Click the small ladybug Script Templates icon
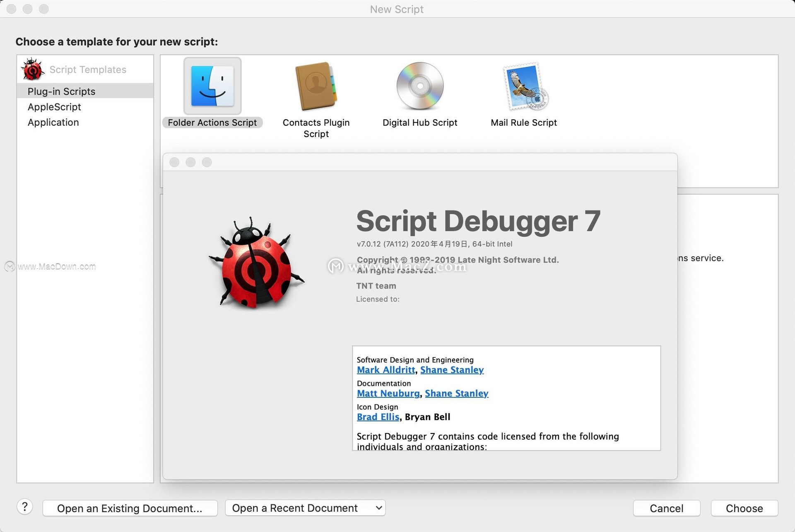795x532 pixels. [33, 69]
